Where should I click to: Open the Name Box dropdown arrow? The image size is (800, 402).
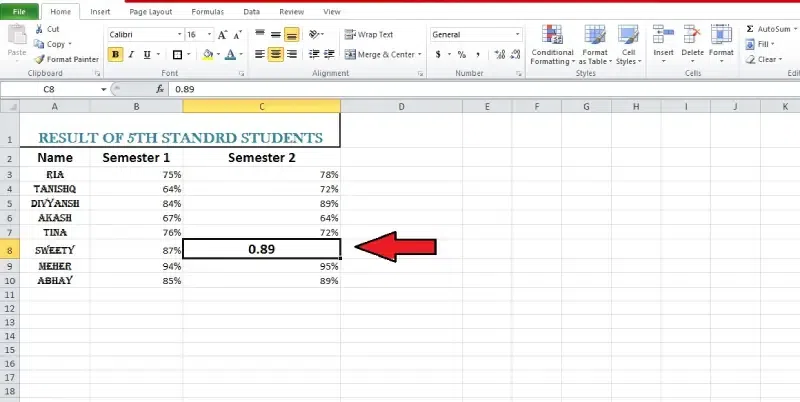tap(104, 89)
